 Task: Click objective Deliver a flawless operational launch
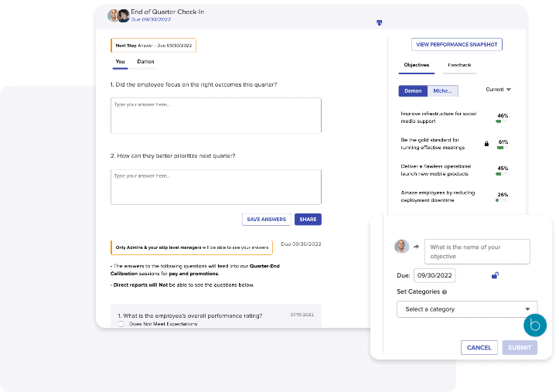[x=435, y=170]
